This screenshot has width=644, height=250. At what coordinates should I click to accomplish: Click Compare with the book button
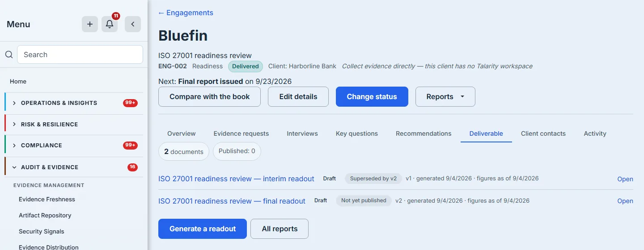[x=209, y=96]
